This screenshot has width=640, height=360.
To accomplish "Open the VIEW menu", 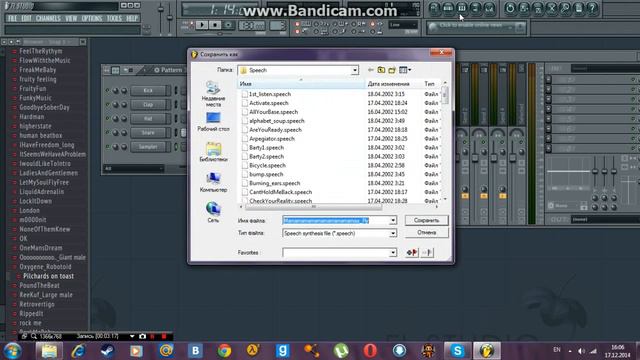I will pos(71,18).
